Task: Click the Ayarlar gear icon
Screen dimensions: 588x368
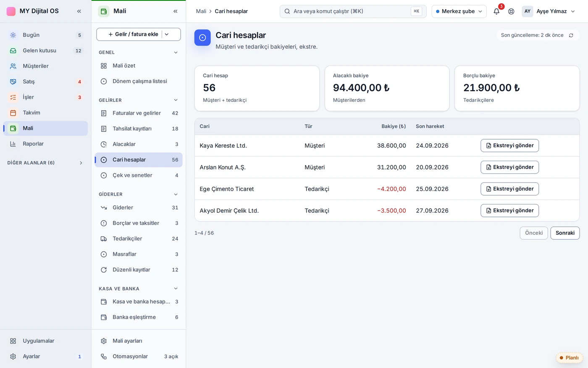Action: pyautogui.click(x=13, y=357)
